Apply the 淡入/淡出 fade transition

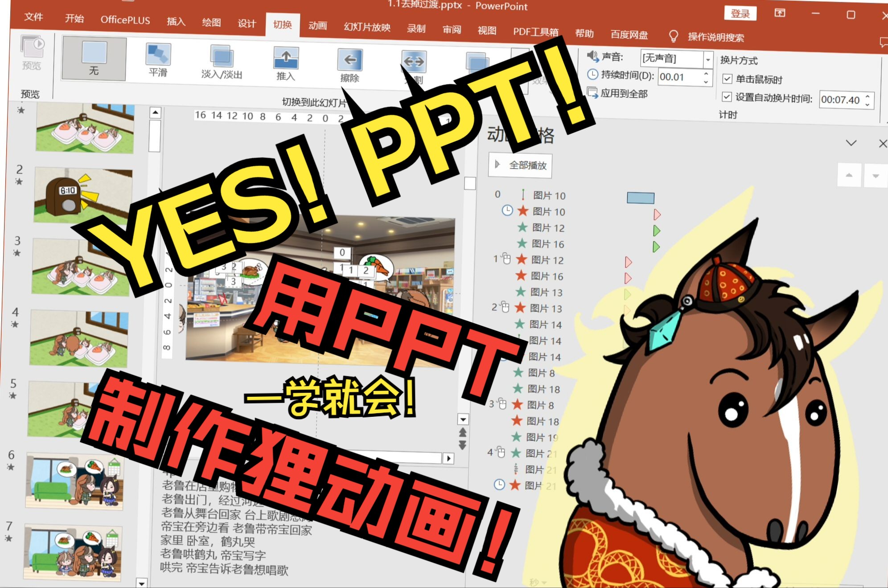tap(222, 63)
